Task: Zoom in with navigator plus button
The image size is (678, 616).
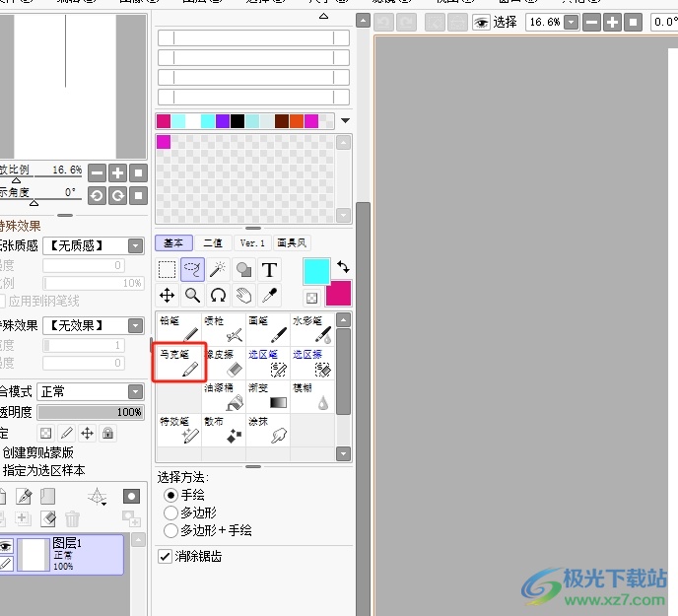Action: pos(117,173)
